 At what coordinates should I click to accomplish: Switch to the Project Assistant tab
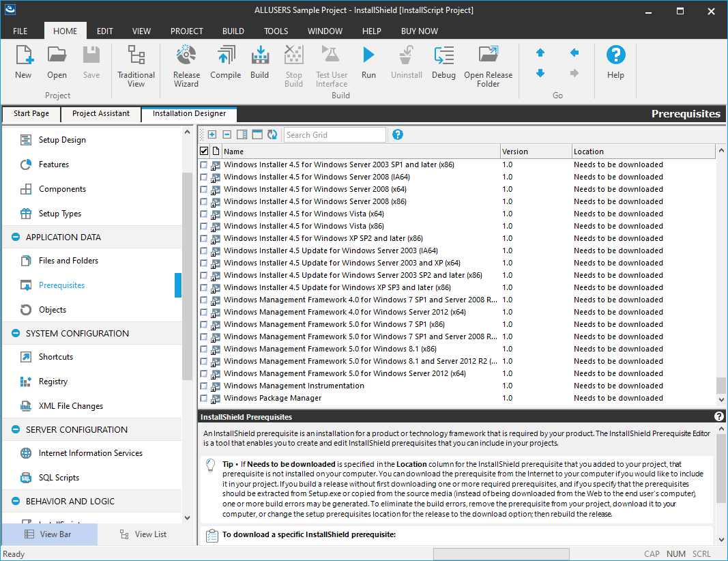[x=100, y=114]
